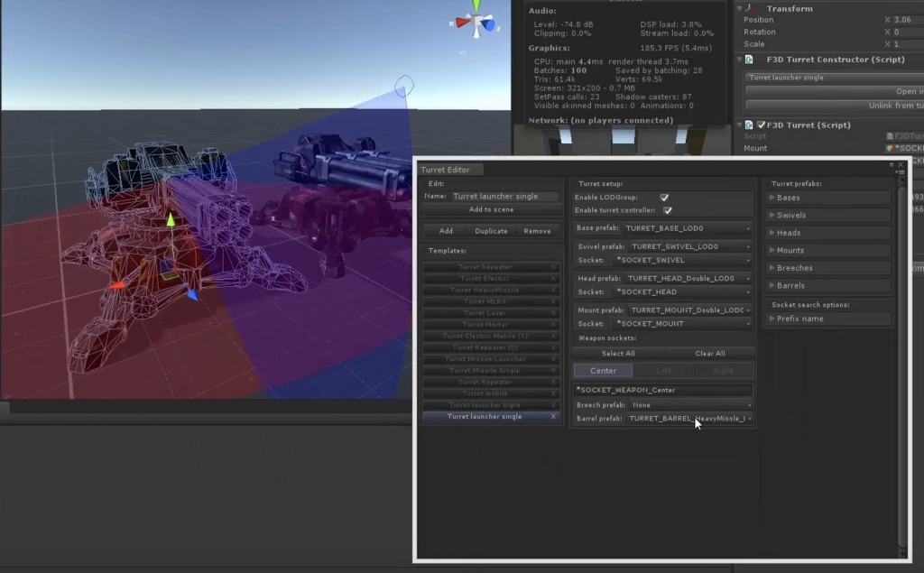Open the SOCKET_MOUNT socket dropdown
924x573 pixels.
tap(683, 324)
